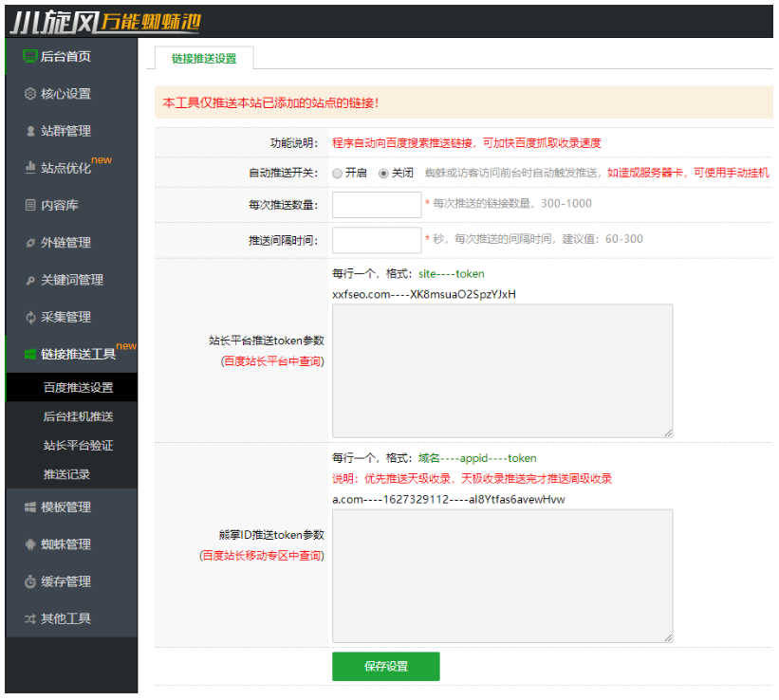Click the green 保存设置 button

(x=385, y=666)
